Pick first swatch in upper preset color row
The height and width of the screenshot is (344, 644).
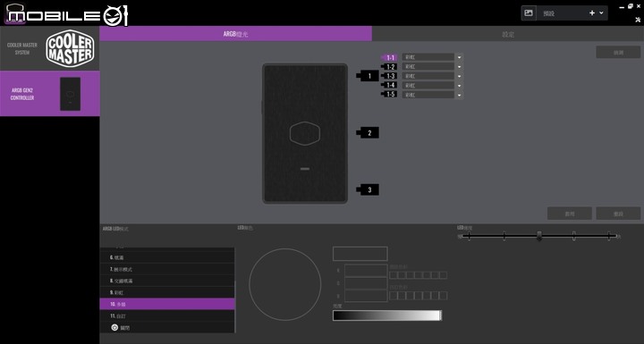click(x=394, y=275)
